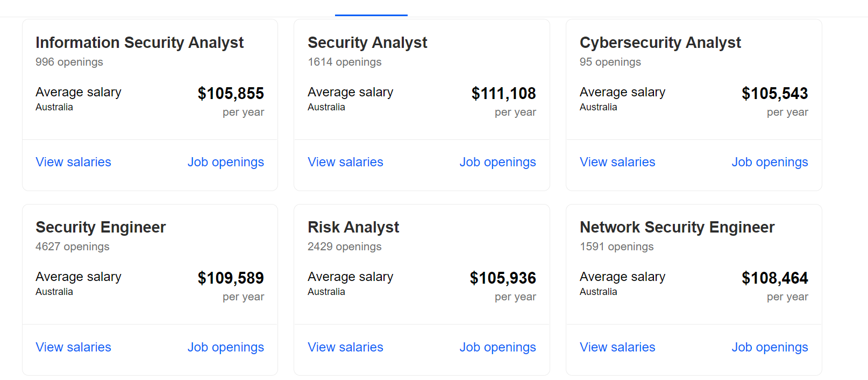868x380 pixels.
Task: View salaries for Risk Analyst
Action: coord(345,347)
